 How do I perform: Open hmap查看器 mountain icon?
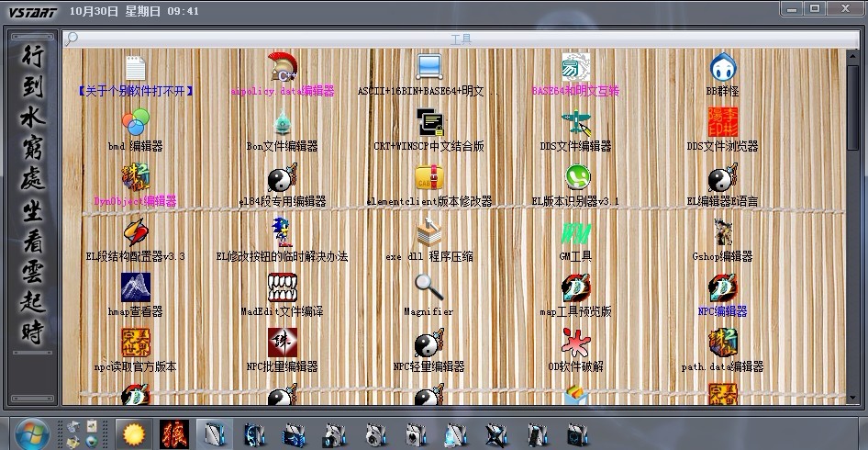pyautogui.click(x=135, y=287)
